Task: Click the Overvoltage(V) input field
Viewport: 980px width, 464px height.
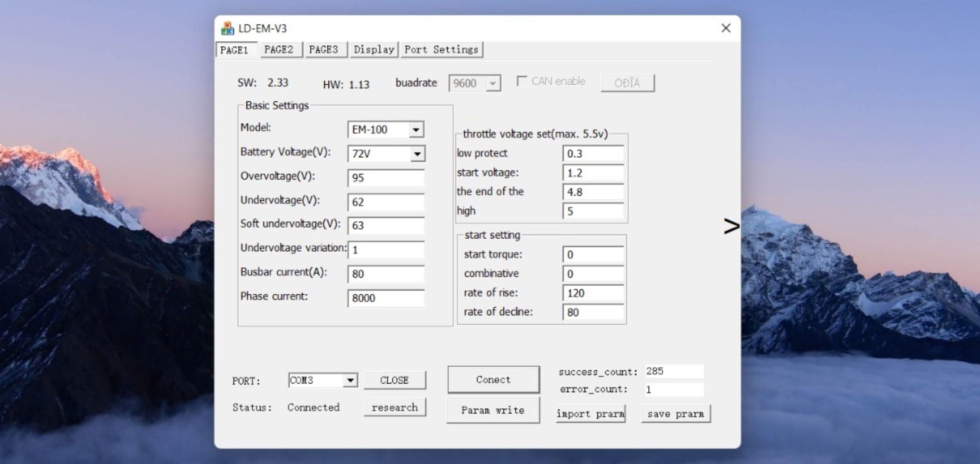Action: pos(386,178)
